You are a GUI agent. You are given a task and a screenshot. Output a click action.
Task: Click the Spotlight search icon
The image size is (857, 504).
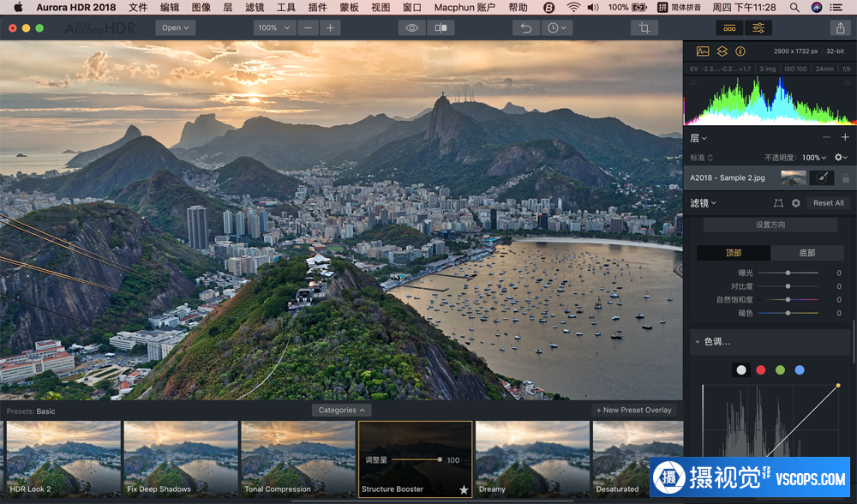click(794, 7)
